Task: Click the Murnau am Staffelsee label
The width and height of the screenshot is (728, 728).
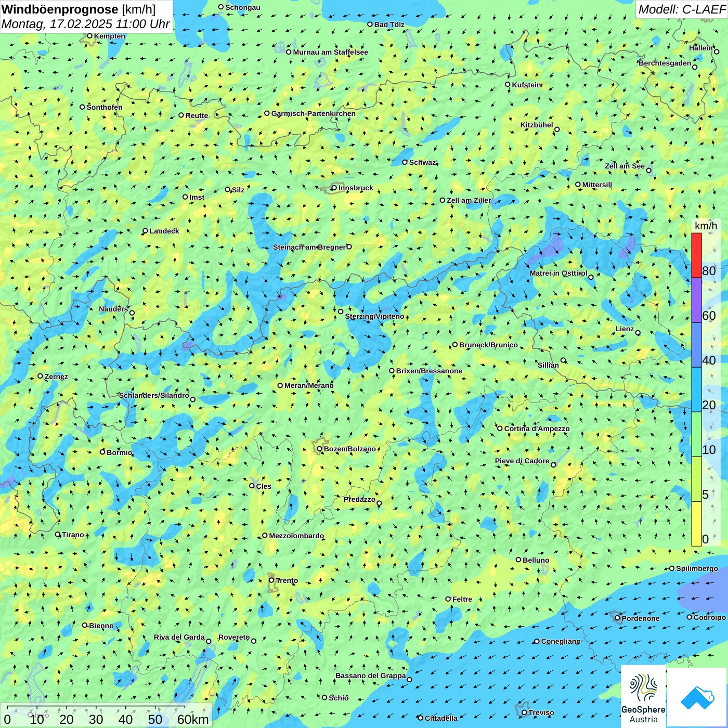Action: 330,52
